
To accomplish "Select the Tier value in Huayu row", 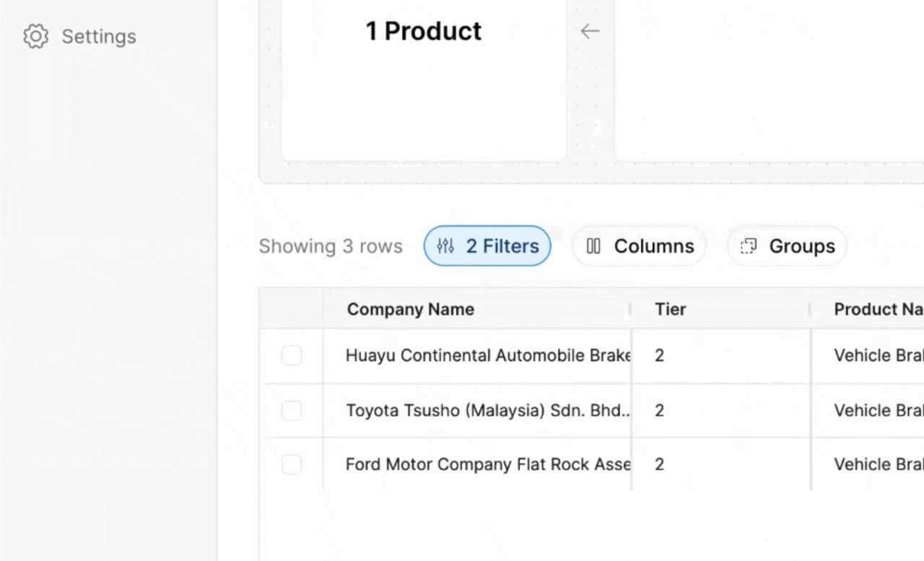I will tap(659, 355).
